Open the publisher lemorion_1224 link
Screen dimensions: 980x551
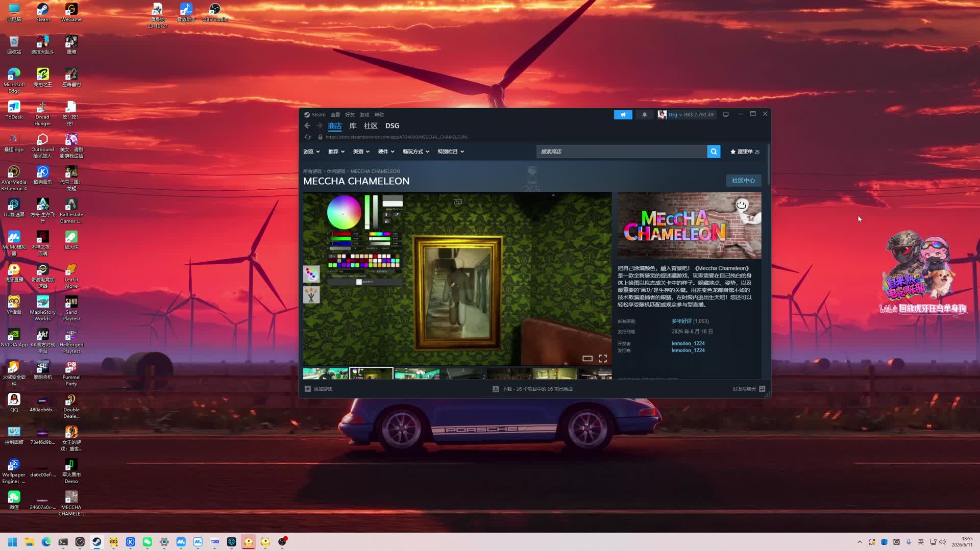(688, 350)
